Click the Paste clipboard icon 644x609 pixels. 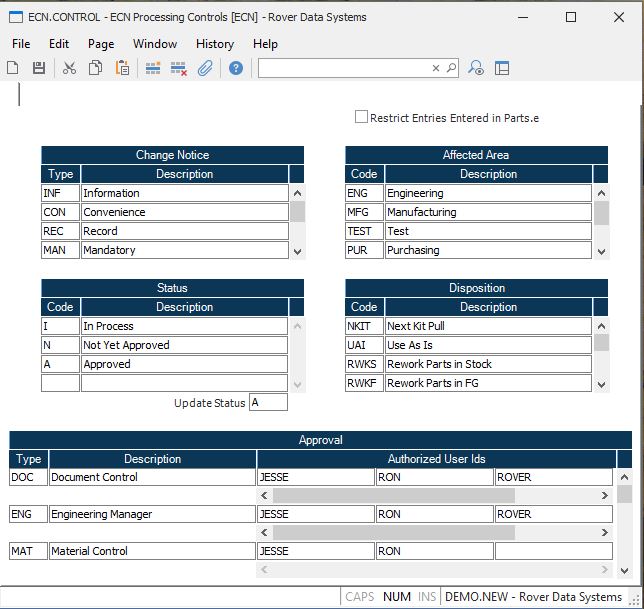(122, 68)
